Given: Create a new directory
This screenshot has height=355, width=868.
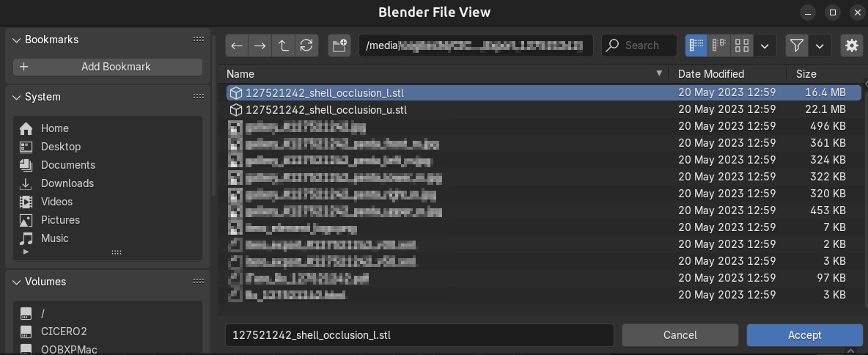Looking at the screenshot, I should (339, 45).
